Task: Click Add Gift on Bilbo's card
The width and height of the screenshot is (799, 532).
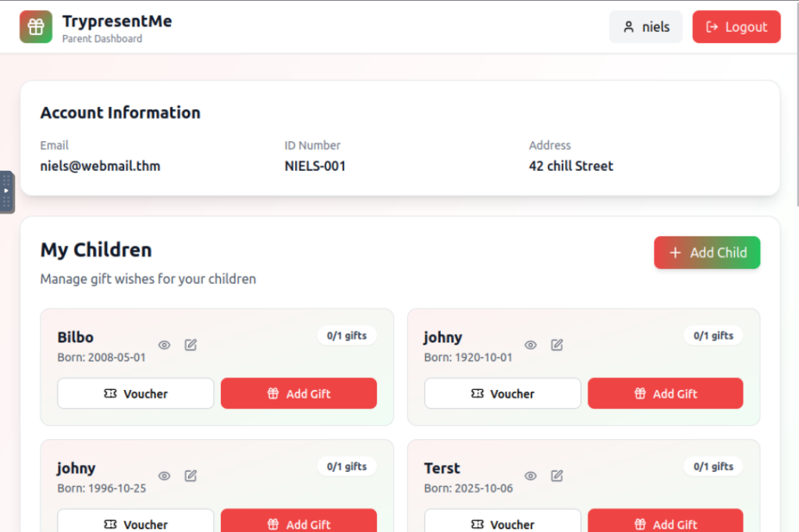Action: [298, 394]
